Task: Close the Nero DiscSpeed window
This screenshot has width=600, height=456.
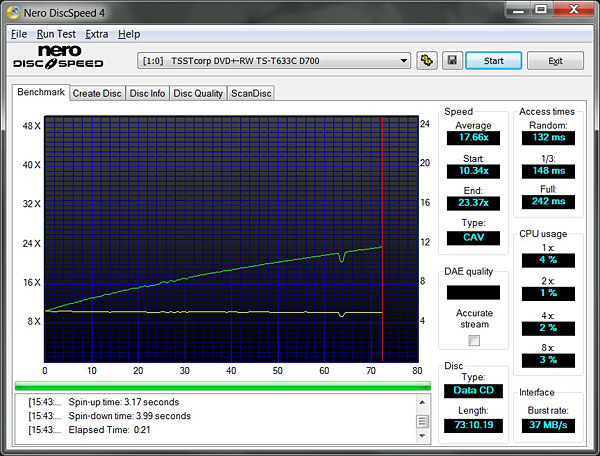Action: click(573, 10)
